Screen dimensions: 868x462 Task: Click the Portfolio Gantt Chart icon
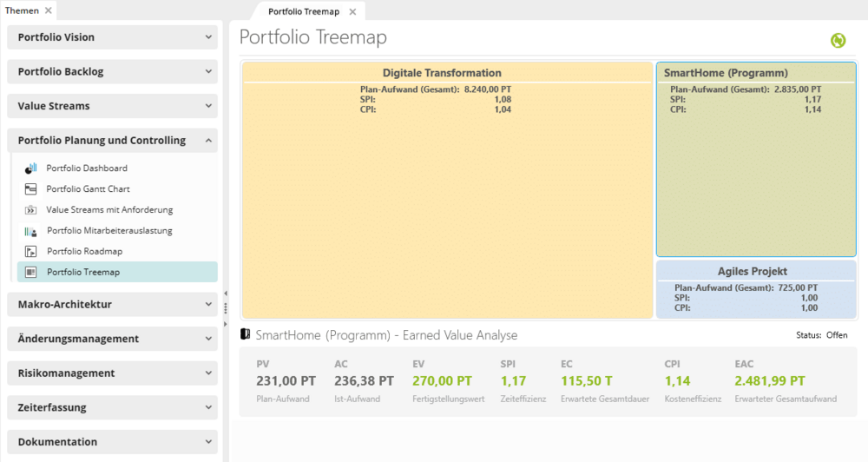31,189
